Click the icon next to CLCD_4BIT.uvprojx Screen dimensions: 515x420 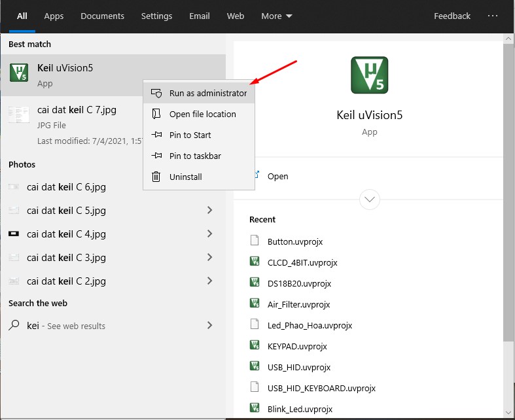tap(255, 262)
